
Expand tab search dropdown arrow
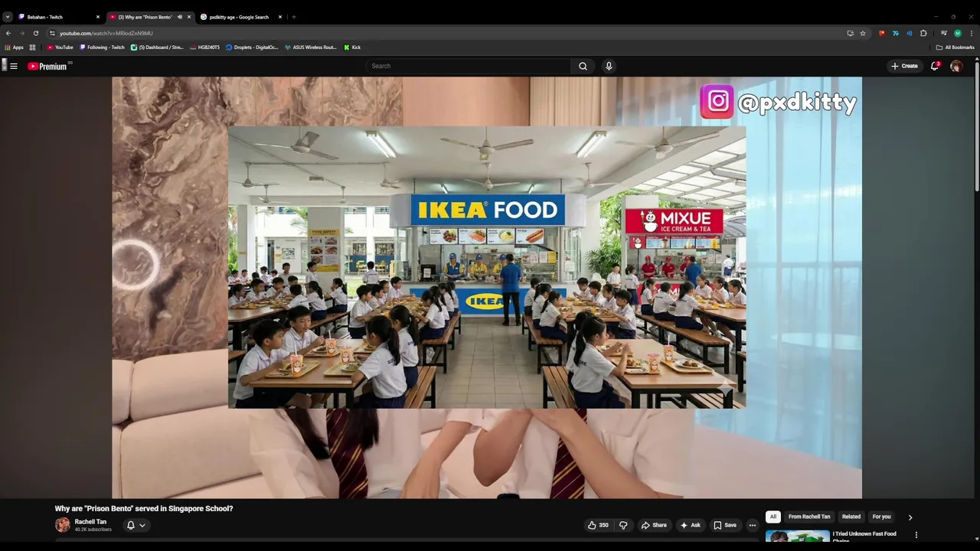point(8,17)
